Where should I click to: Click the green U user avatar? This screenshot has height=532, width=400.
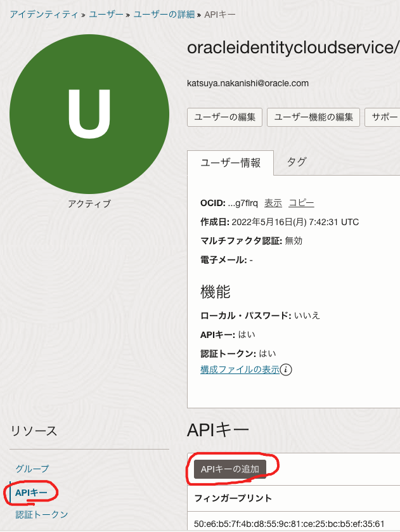pos(89,114)
